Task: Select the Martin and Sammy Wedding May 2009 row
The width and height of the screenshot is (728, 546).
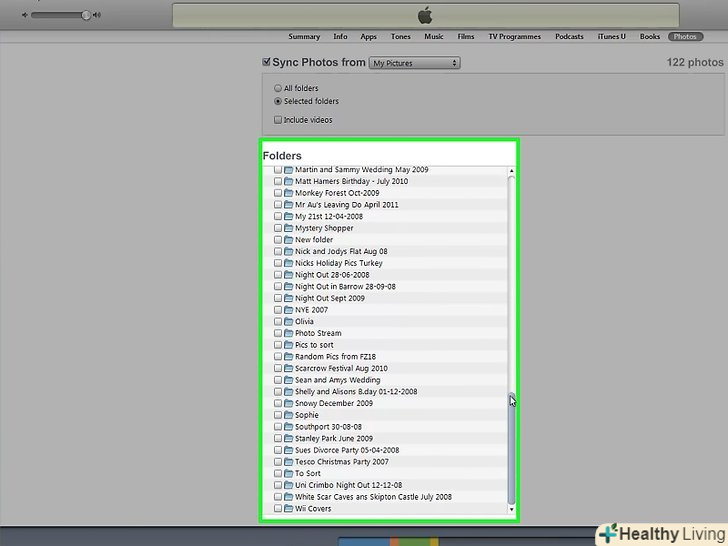Action: [385, 169]
